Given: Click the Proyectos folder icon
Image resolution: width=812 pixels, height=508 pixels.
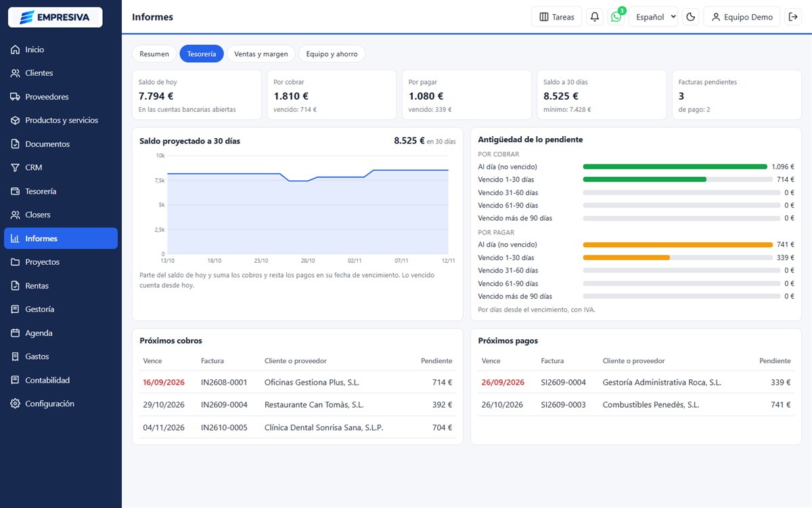Looking at the screenshot, I should point(15,262).
